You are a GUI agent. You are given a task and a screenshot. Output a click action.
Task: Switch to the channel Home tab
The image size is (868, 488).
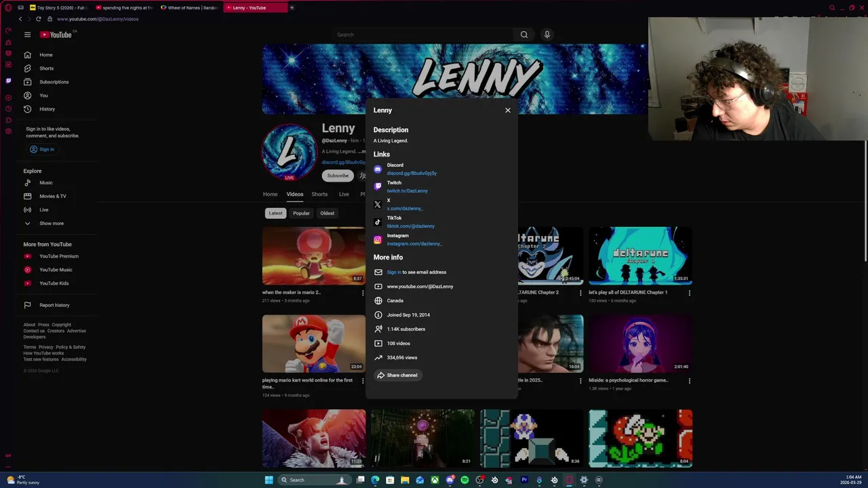click(270, 195)
